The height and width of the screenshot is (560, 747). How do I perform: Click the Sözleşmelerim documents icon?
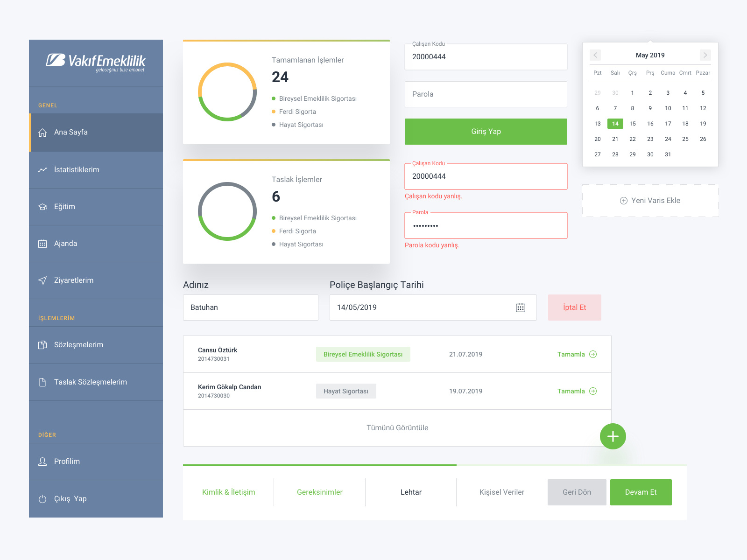(42, 345)
